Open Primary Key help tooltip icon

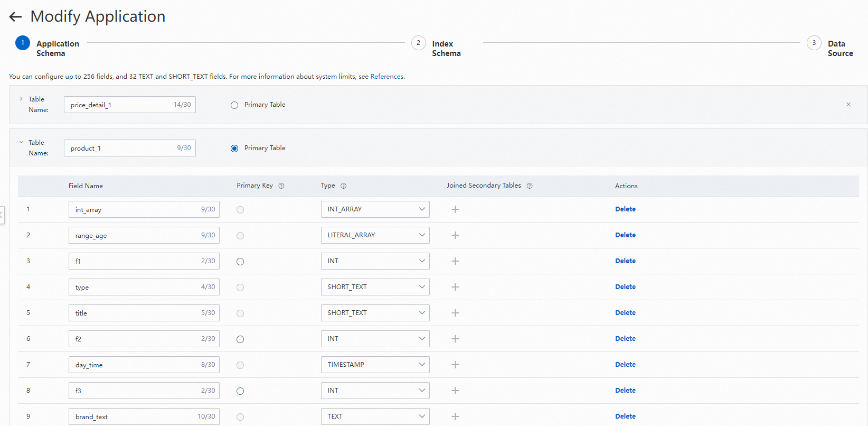281,186
